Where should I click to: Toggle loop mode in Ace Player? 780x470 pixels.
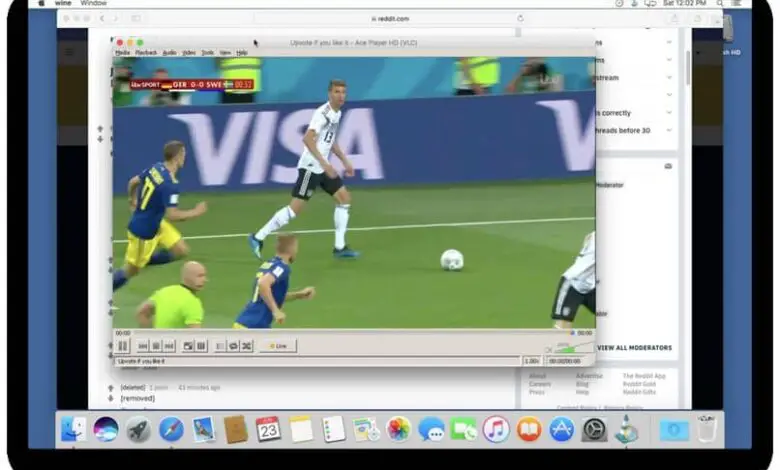click(233, 346)
